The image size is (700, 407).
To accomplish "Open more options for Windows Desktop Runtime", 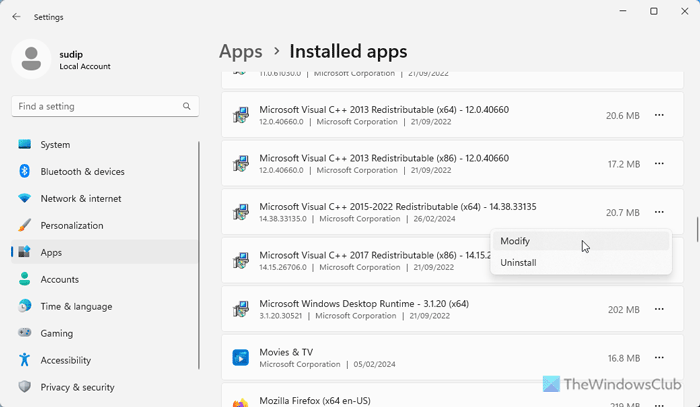I will point(659,309).
